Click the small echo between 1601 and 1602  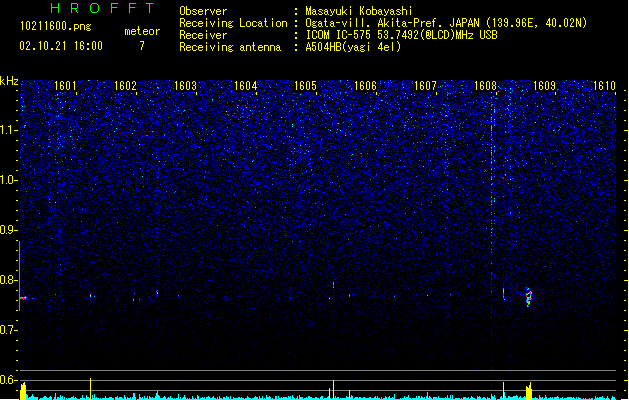pyautogui.click(x=91, y=296)
